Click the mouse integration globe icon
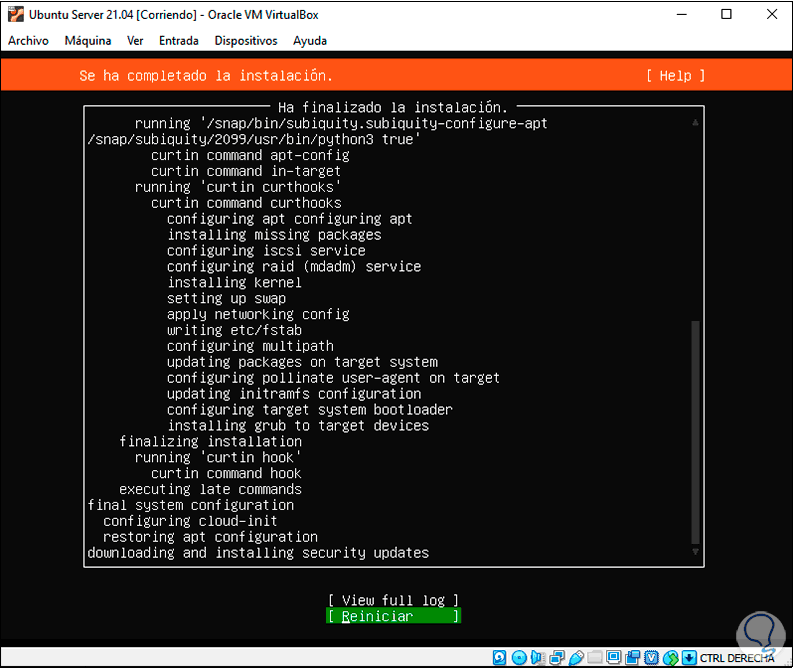 pos(670,657)
